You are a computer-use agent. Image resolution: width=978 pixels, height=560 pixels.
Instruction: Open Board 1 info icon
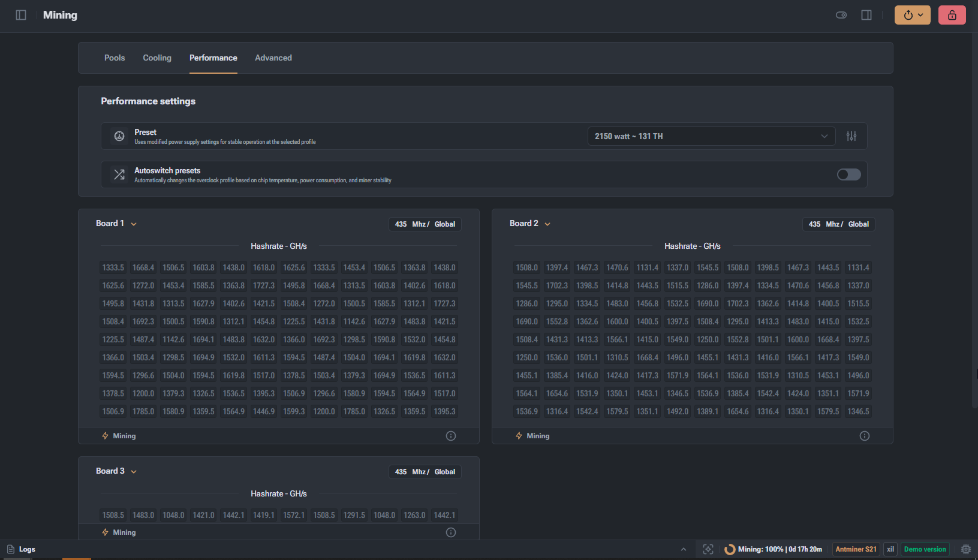coord(451,436)
